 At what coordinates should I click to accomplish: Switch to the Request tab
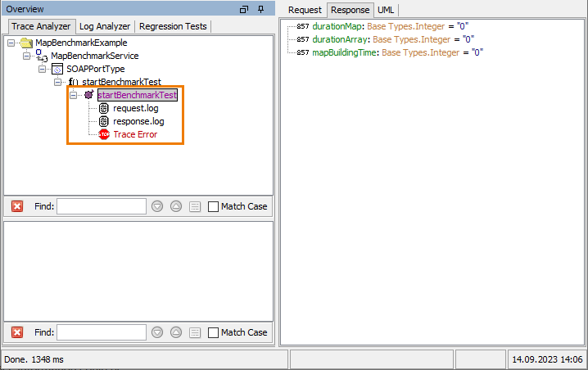pyautogui.click(x=305, y=10)
